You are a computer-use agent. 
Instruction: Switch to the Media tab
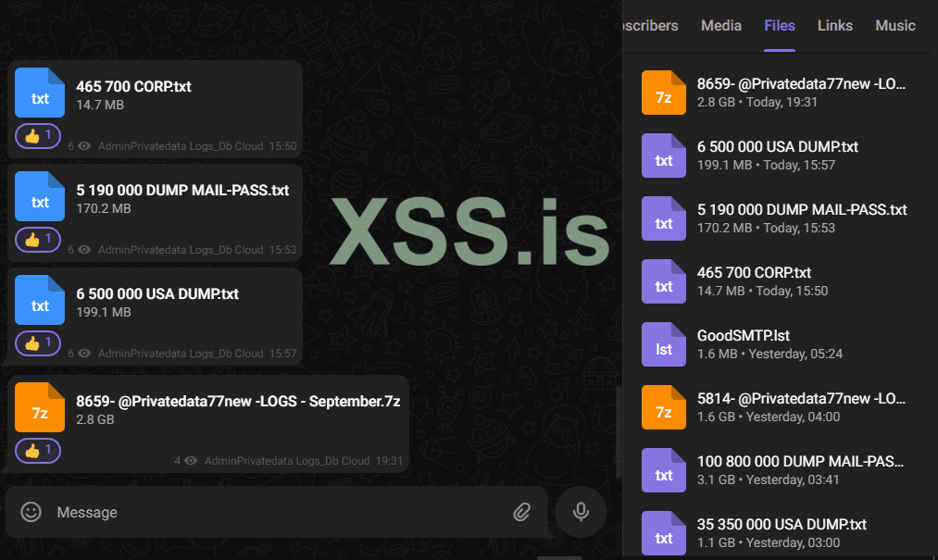[x=720, y=26]
